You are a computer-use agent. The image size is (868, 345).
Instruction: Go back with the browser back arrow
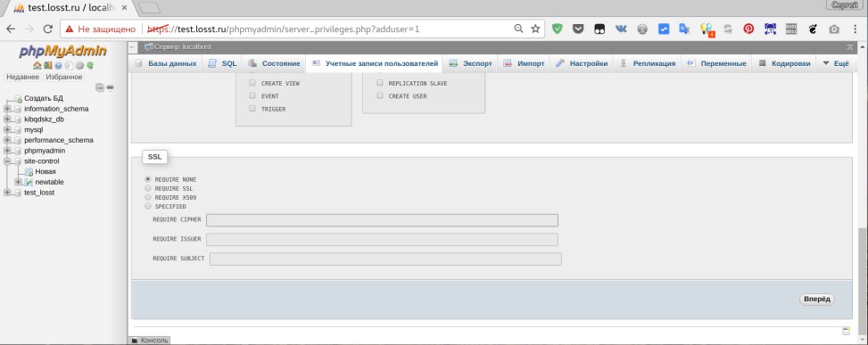(11, 29)
